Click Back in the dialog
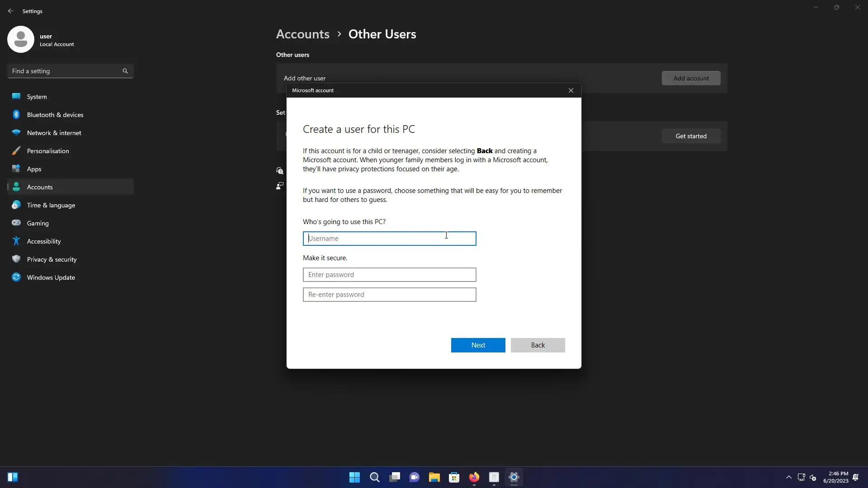Viewport: 868px width, 488px height. [x=538, y=345]
